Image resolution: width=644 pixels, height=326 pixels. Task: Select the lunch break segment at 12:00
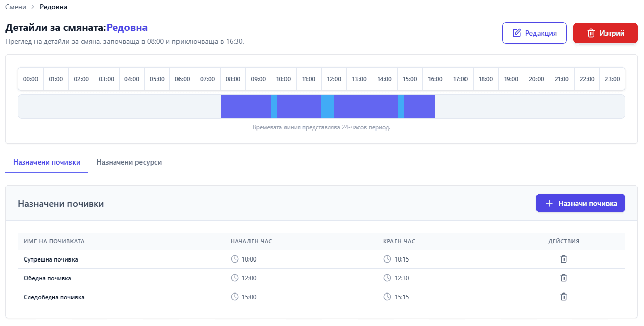(x=328, y=107)
